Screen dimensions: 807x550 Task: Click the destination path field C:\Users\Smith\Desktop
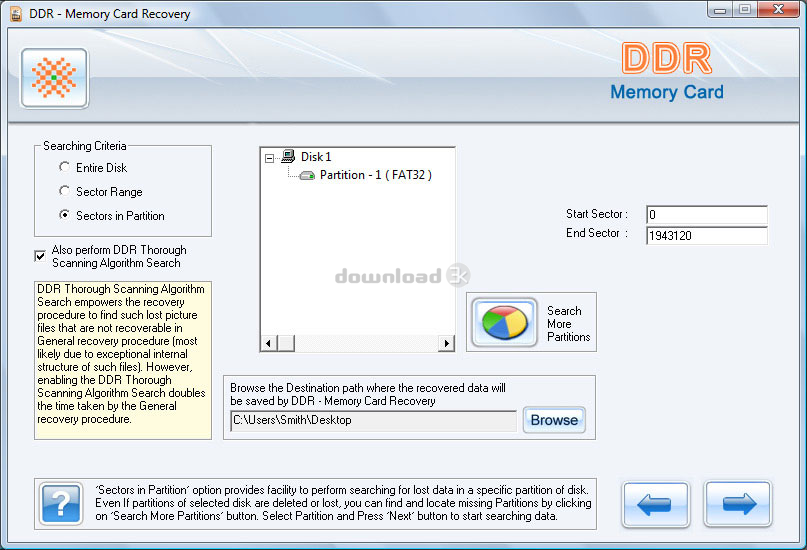point(373,420)
